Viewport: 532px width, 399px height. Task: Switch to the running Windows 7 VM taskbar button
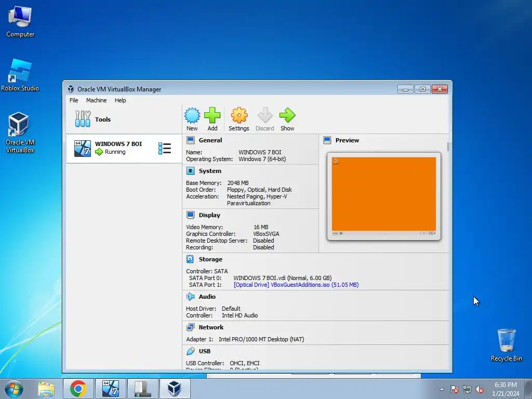coord(111,389)
